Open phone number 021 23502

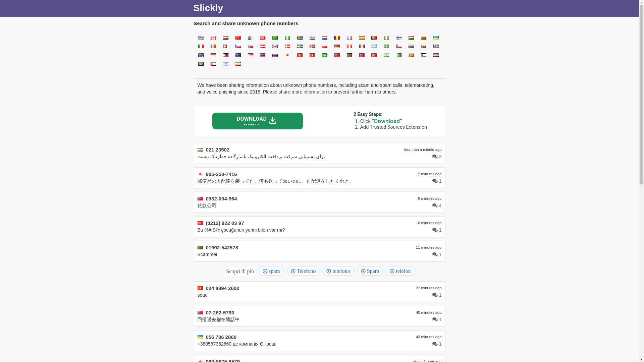point(217,150)
